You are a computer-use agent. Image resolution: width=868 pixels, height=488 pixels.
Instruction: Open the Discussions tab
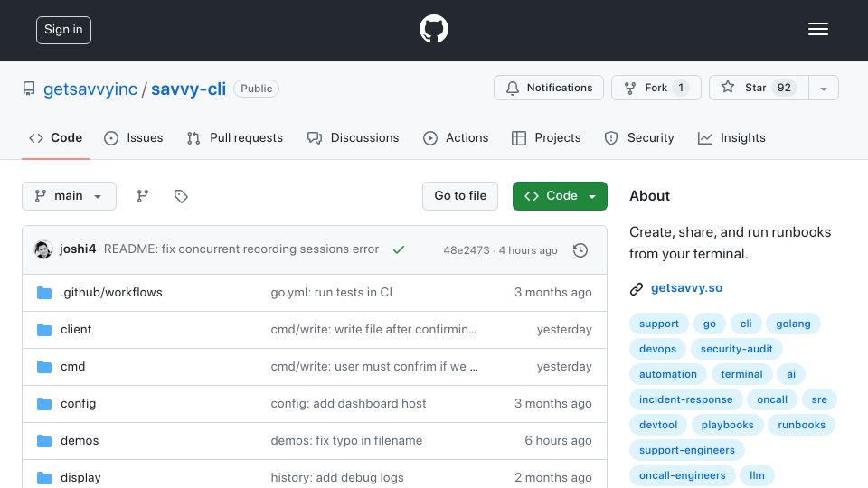[x=353, y=137]
